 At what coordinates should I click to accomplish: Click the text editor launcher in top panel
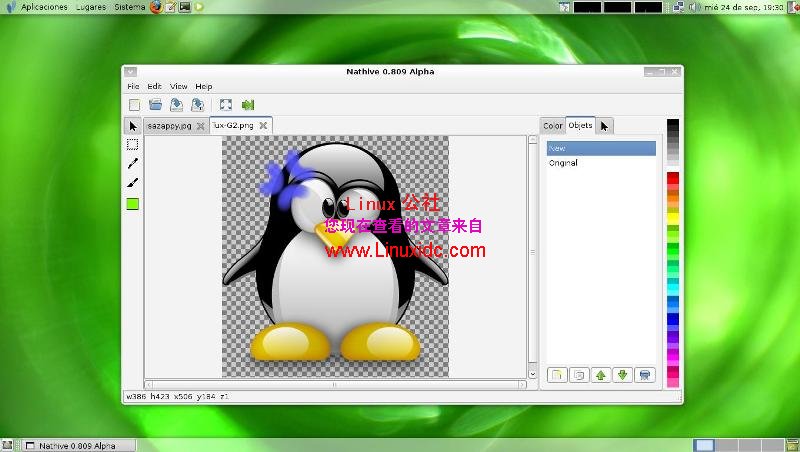point(171,7)
